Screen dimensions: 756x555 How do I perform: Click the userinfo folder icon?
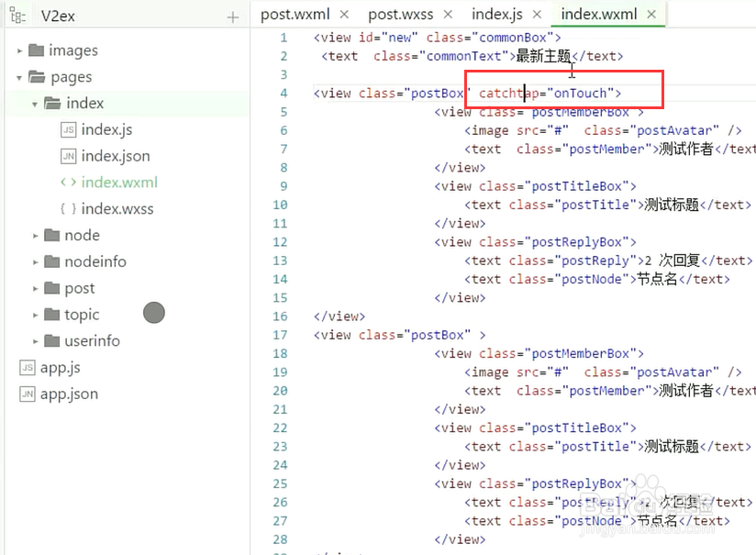[51, 341]
